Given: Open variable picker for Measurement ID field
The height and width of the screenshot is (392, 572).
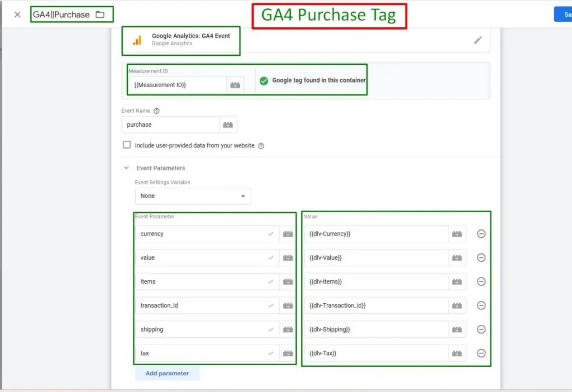Looking at the screenshot, I should click(235, 85).
